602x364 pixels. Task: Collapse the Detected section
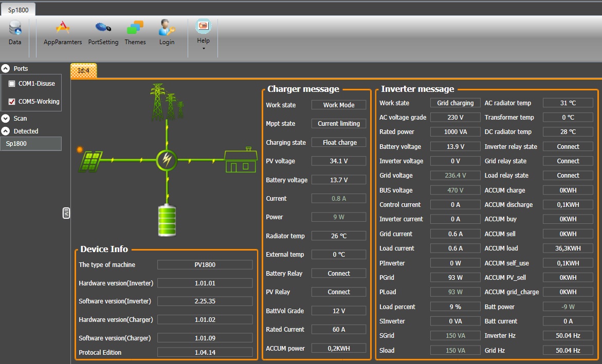click(6, 131)
